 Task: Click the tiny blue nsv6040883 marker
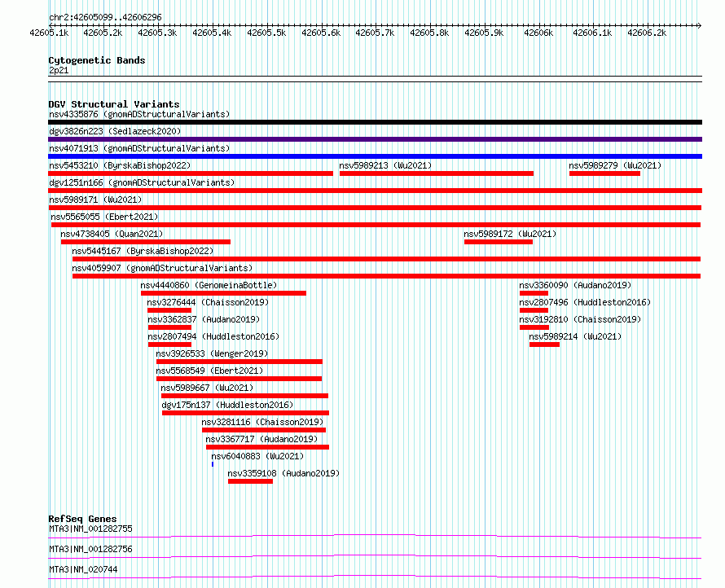(x=213, y=464)
